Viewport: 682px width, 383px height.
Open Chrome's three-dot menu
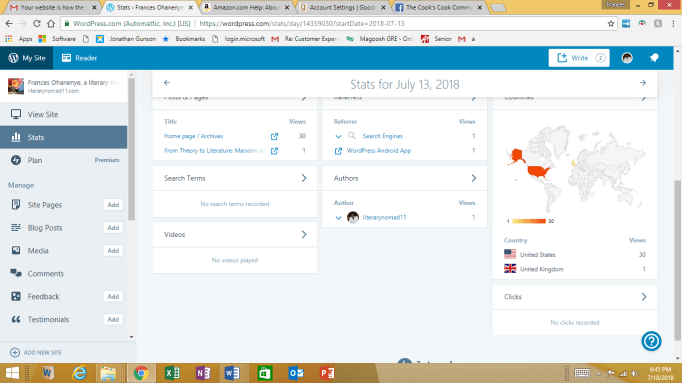673,23
